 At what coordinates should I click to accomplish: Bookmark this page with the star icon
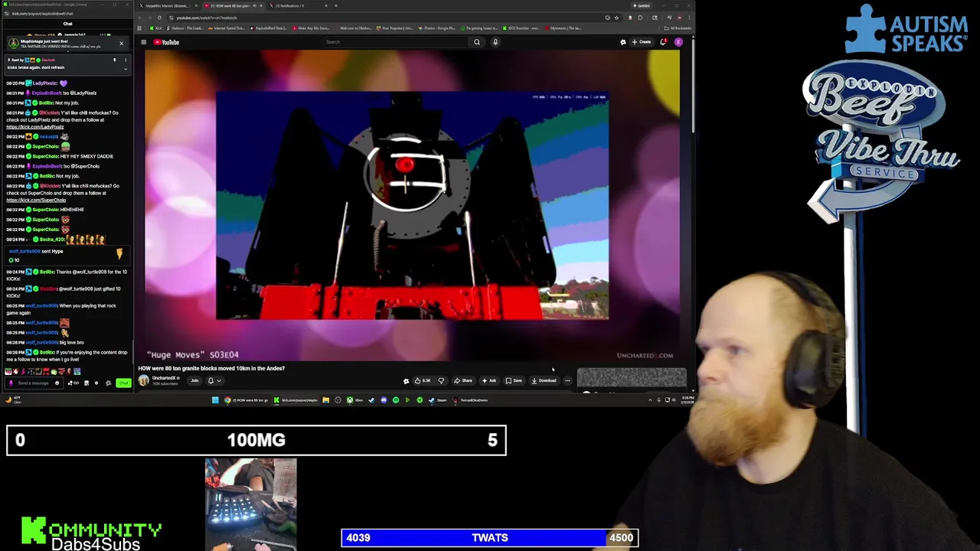point(616,18)
